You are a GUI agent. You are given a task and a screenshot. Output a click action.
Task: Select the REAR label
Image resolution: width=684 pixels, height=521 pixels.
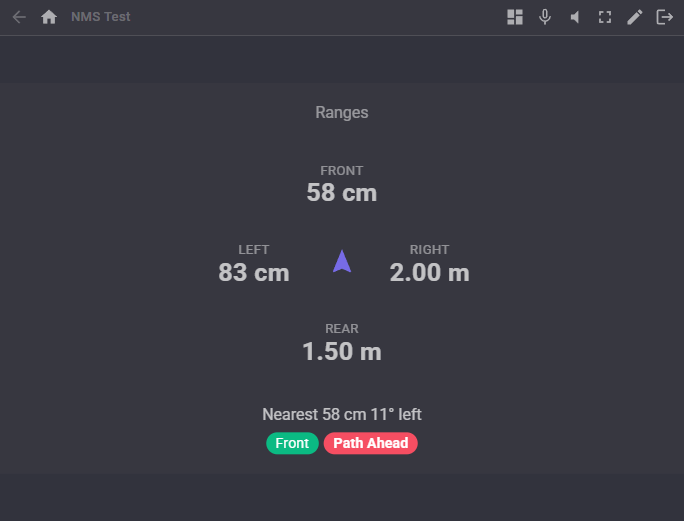342,329
